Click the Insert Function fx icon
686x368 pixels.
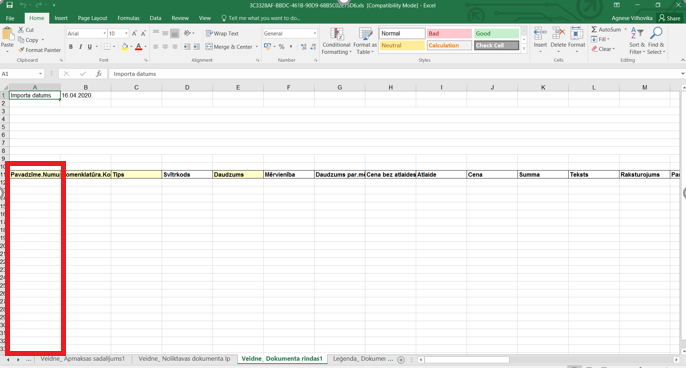pyautogui.click(x=99, y=74)
